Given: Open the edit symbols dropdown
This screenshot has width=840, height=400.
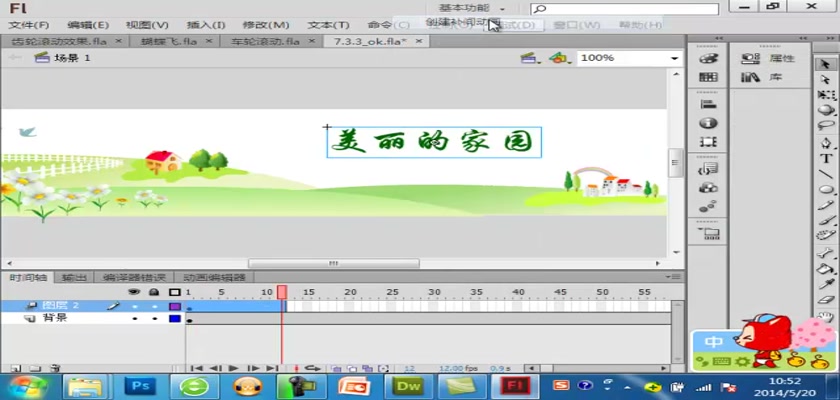Looking at the screenshot, I should coord(563,59).
